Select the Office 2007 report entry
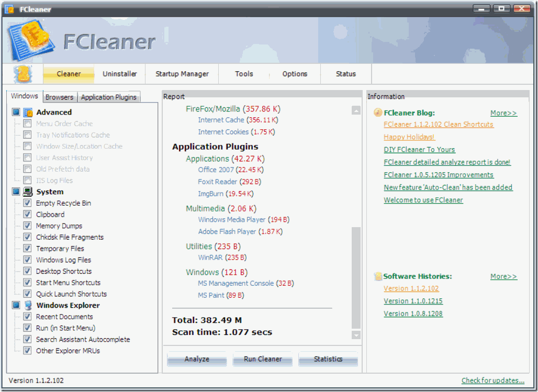The height and width of the screenshot is (392, 538). 231,170
